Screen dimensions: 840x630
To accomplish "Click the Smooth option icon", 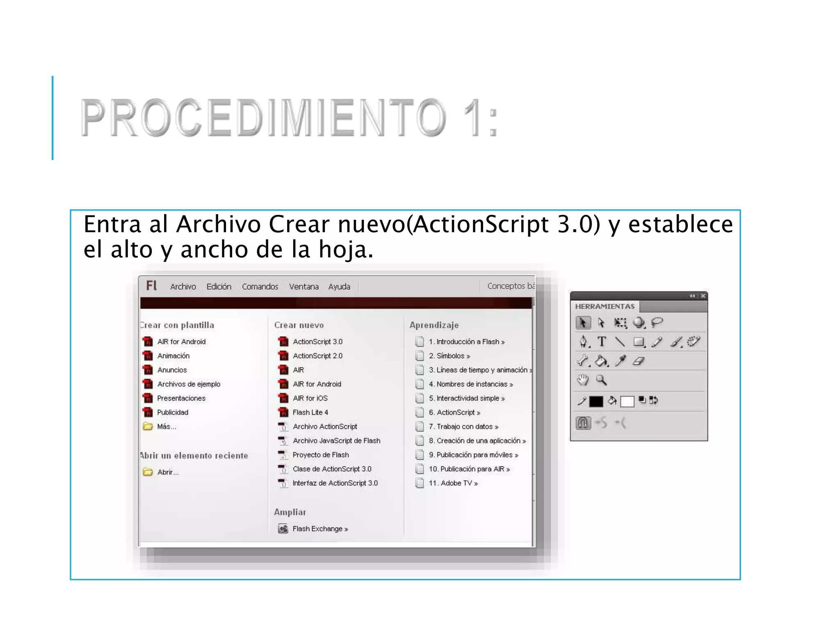I will (601, 422).
